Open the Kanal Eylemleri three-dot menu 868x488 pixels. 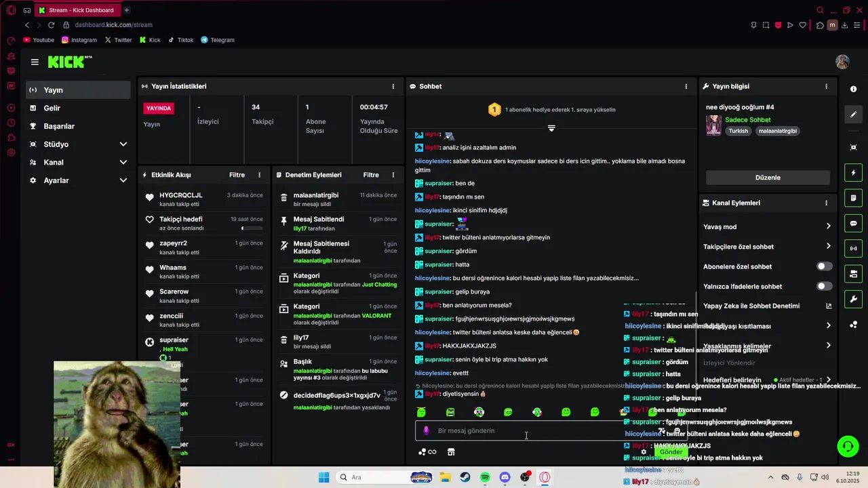point(826,203)
